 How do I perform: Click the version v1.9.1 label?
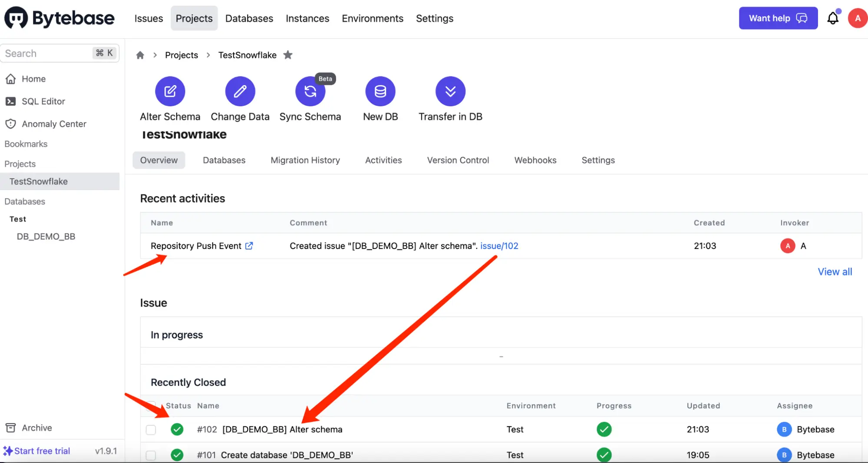[106, 451]
